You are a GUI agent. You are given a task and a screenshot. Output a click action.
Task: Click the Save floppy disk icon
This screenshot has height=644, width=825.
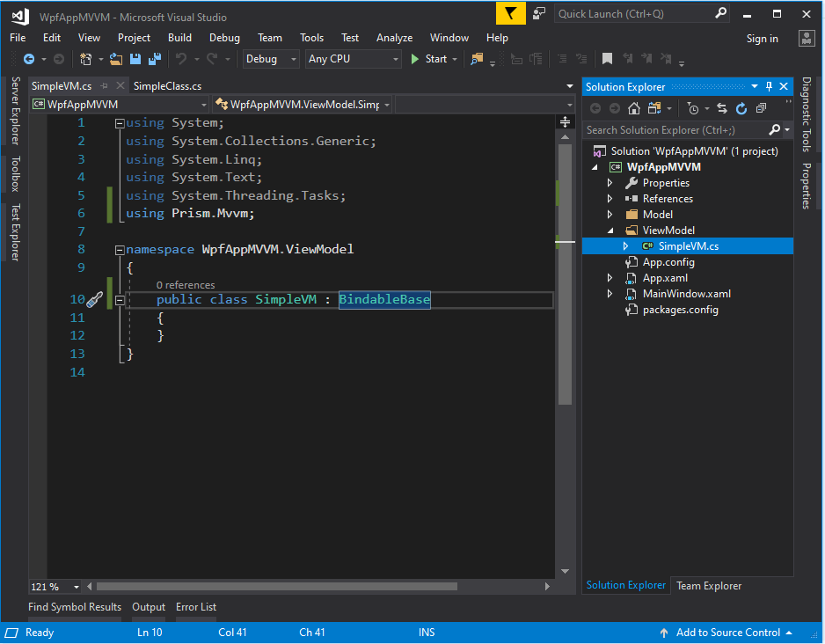pyautogui.click(x=135, y=59)
